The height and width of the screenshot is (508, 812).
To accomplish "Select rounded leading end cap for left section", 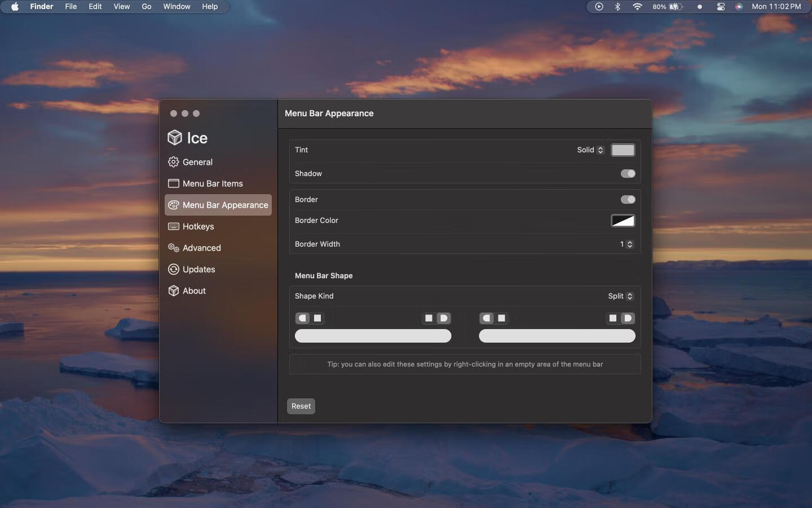I will click(303, 318).
